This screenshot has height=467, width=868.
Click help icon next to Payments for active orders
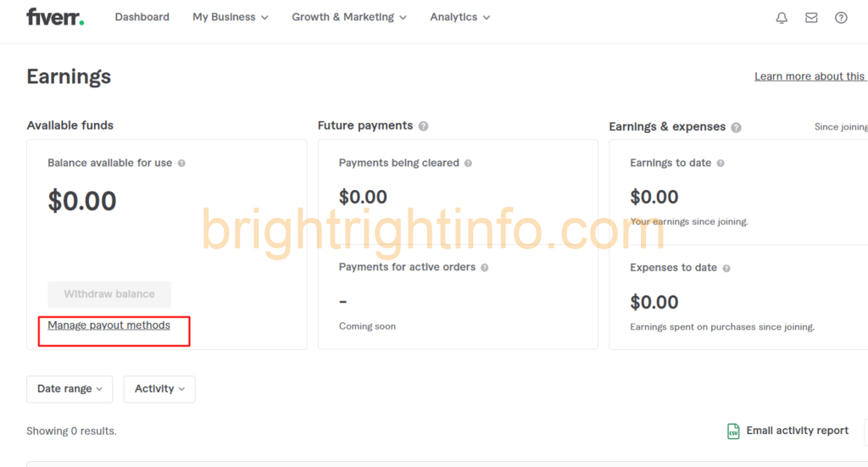click(x=485, y=268)
